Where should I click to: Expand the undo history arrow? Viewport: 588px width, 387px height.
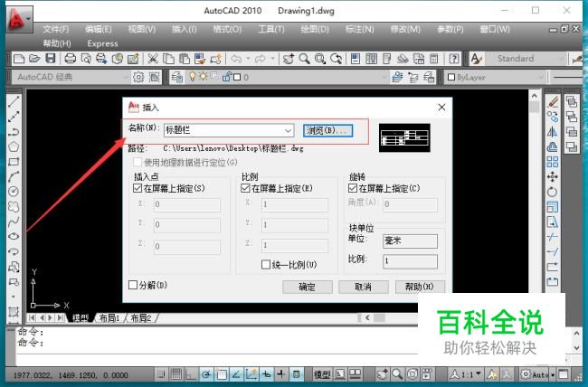coord(248,59)
